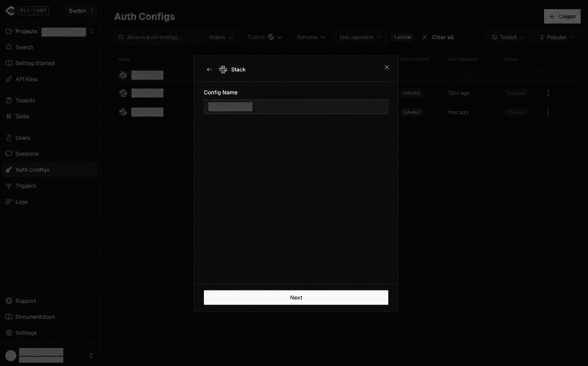Open the Toolkit filter with Slack icon
Viewport: 588px width, 366px height.
tap(265, 37)
